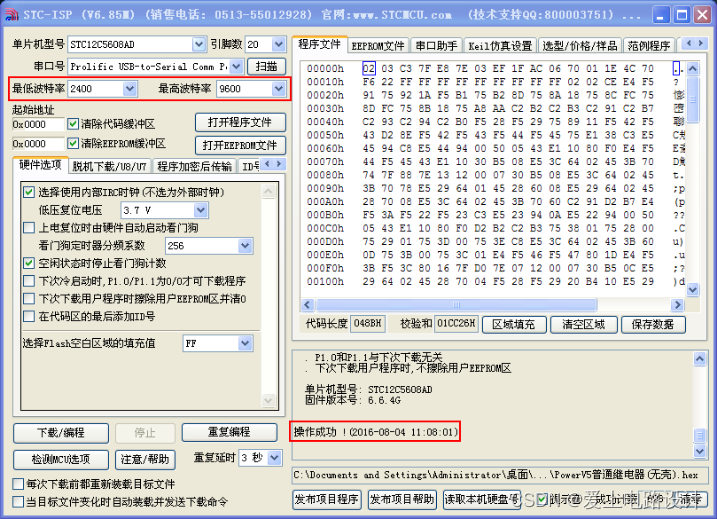Toggle 清除EEPROM缓冲区 checkbox
The image size is (718, 519).
click(x=73, y=143)
